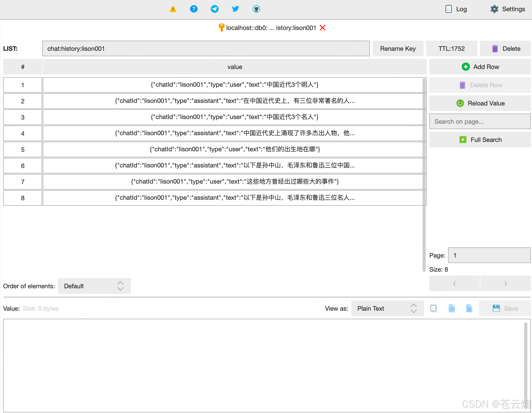532x413 pixels.
Task: Close the chat:history:lison001 tab with red X
Action: click(323, 28)
